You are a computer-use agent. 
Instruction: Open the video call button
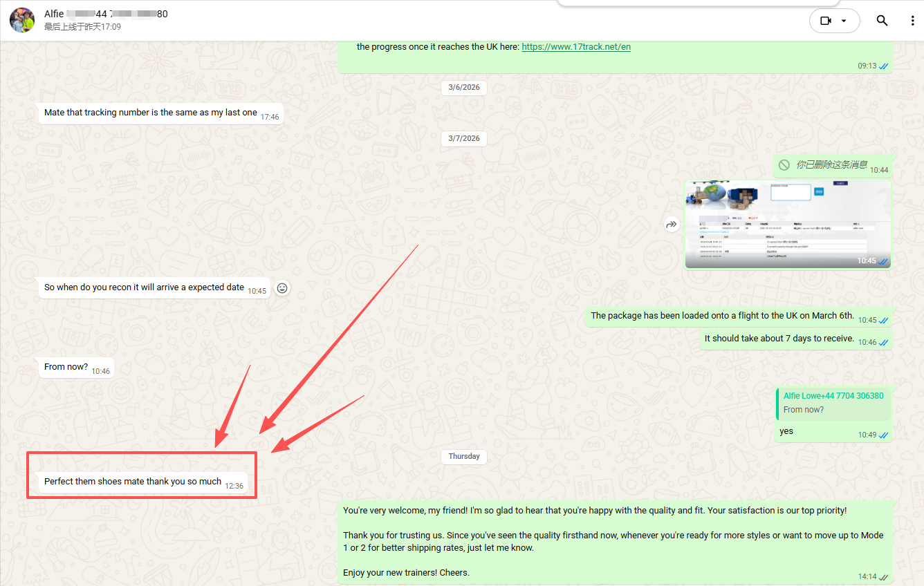pyautogui.click(x=826, y=21)
